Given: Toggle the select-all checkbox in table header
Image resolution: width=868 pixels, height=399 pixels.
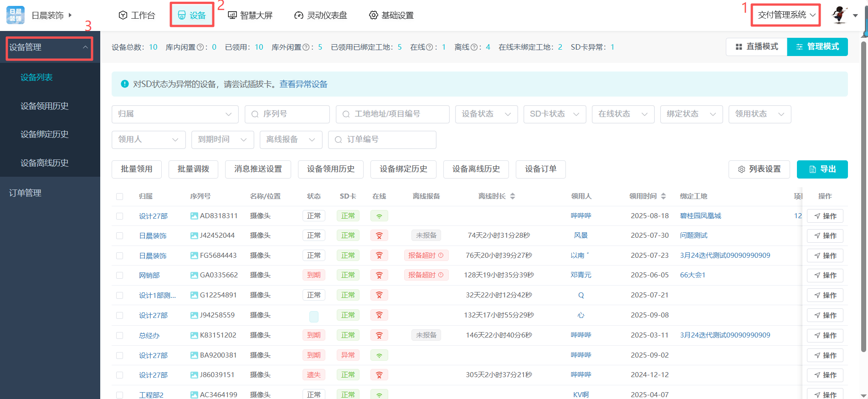Looking at the screenshot, I should pyautogui.click(x=120, y=196).
